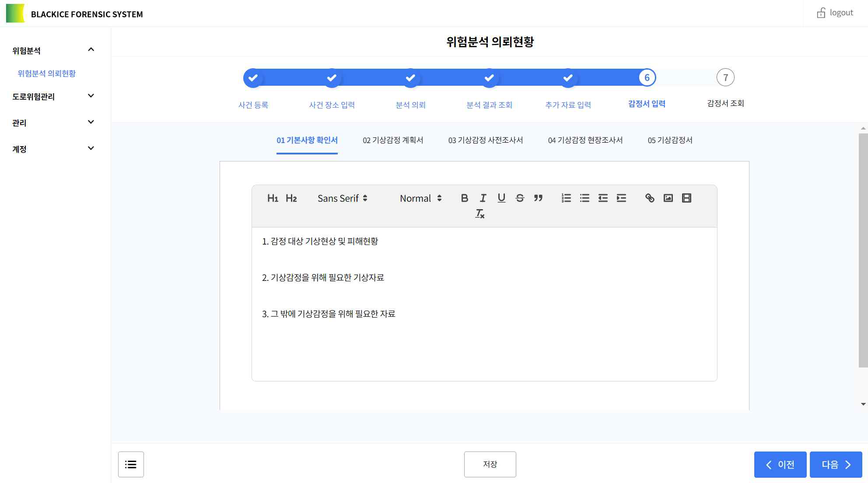Viewport: 868px width, 483px height.
Task: Insert a hyperlink
Action: click(x=650, y=198)
